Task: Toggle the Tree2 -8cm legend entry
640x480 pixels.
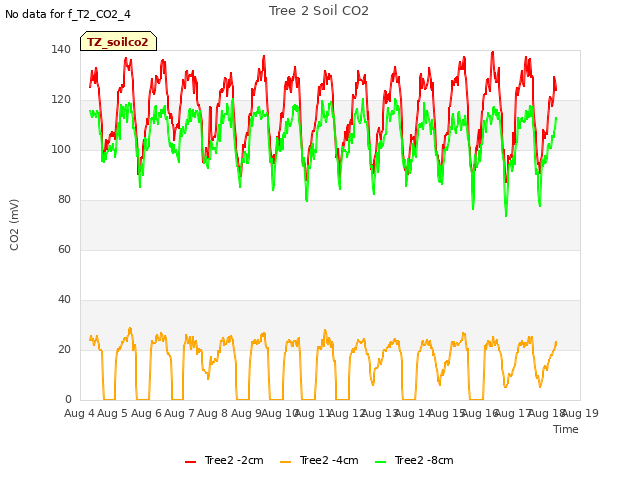Action: pos(414,460)
